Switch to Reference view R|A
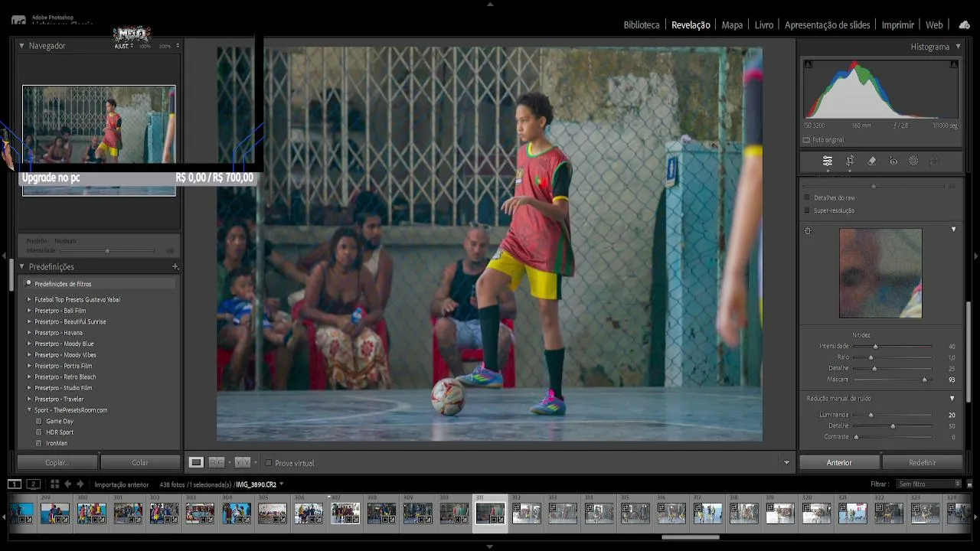This screenshot has height=551, width=980. pos(217,462)
